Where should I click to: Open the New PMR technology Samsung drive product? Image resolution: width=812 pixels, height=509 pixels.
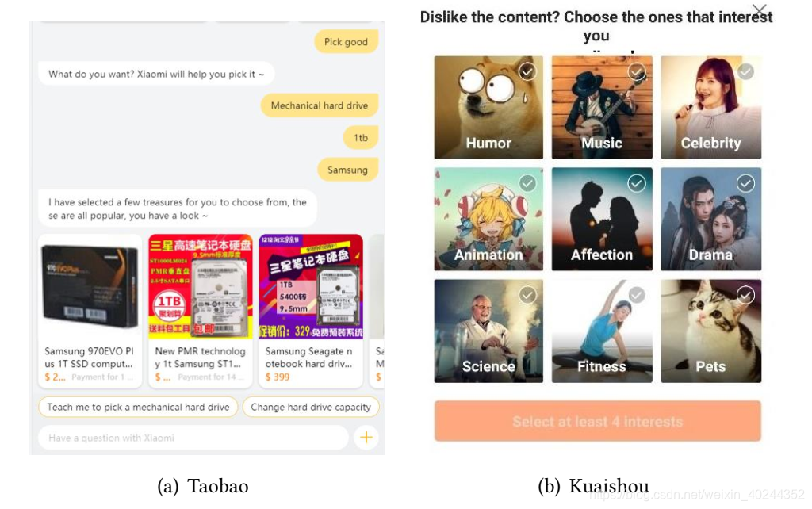(201, 312)
